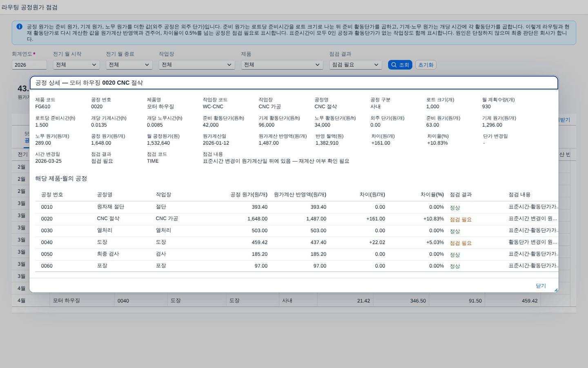Click the 반영 월액 value 1,382,910

pyautogui.click(x=327, y=143)
